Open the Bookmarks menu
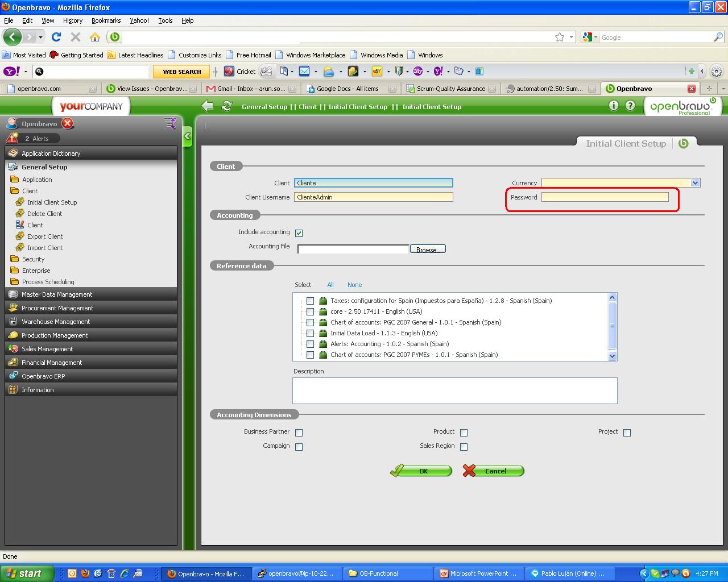 tap(106, 20)
